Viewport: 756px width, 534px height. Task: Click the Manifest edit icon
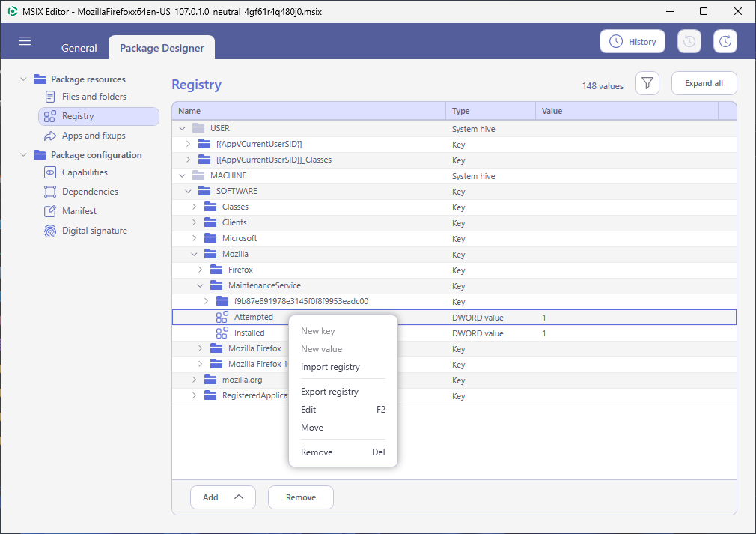click(x=50, y=211)
